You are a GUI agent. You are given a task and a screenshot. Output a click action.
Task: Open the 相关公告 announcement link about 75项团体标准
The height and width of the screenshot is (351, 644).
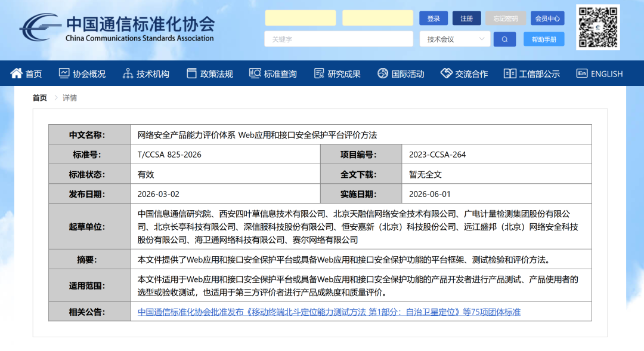point(331,311)
